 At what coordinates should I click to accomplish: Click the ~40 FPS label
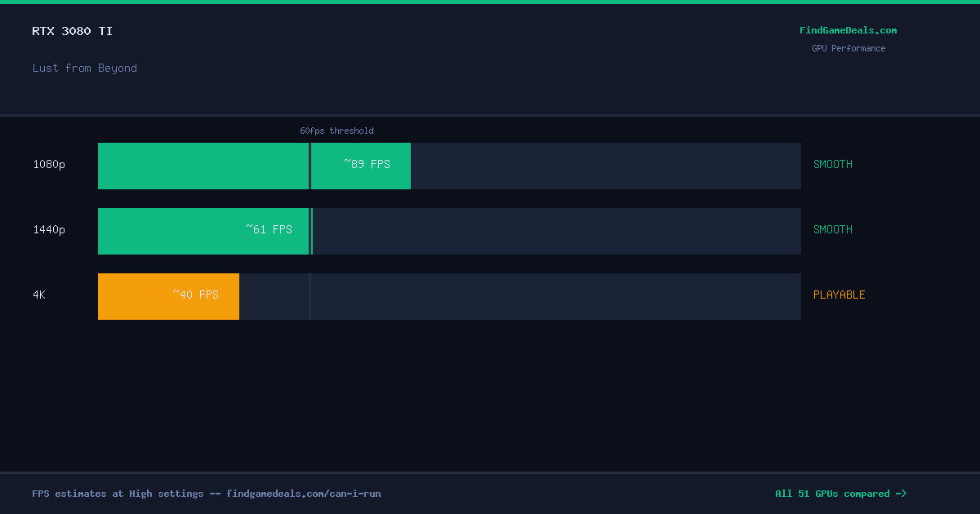195,295
